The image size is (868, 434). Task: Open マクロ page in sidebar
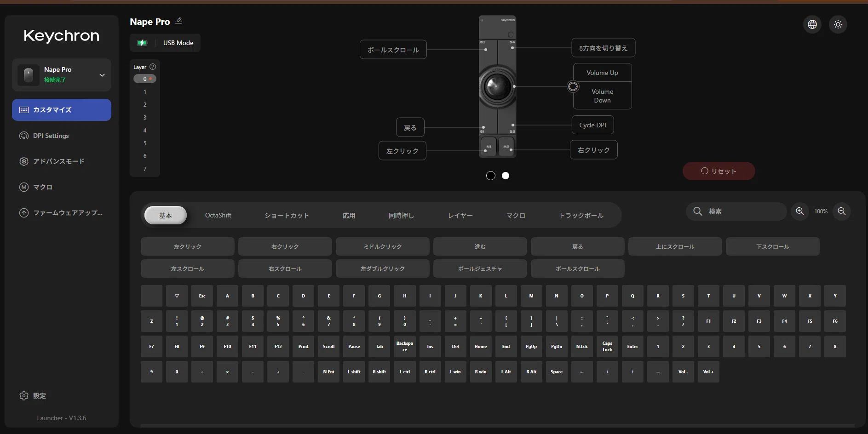[x=62, y=187]
